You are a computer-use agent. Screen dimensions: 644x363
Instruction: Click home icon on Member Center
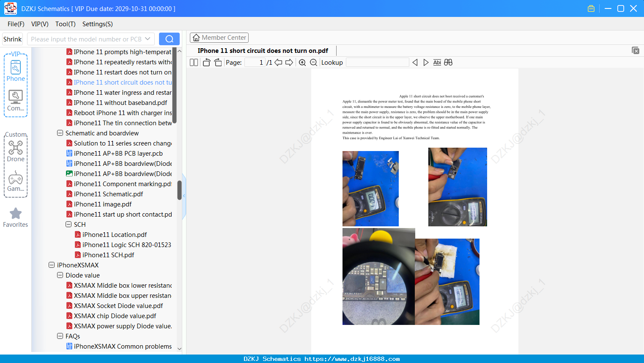tap(196, 38)
